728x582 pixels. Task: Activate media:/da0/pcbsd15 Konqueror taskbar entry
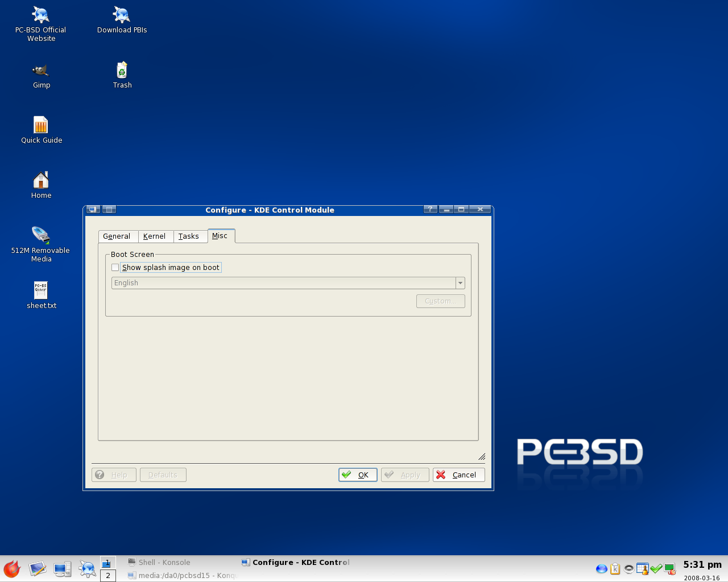pos(182,575)
